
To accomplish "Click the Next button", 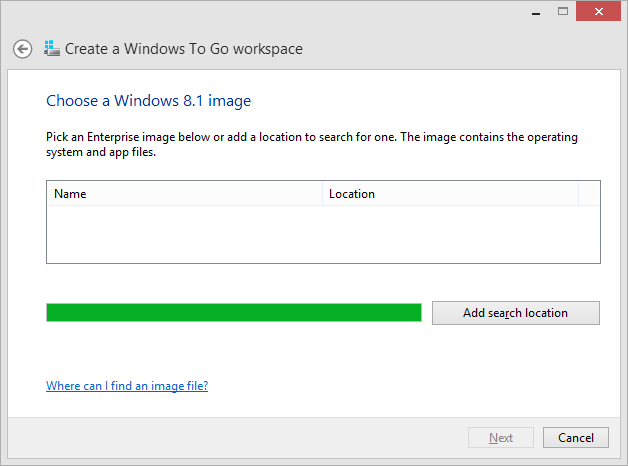I will 501,438.
